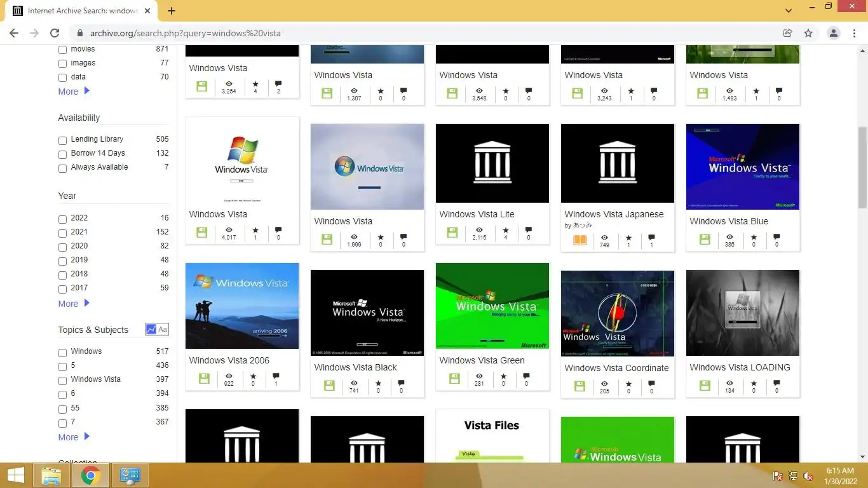Open a new browser tab
The height and width of the screenshot is (488, 868).
172,11
